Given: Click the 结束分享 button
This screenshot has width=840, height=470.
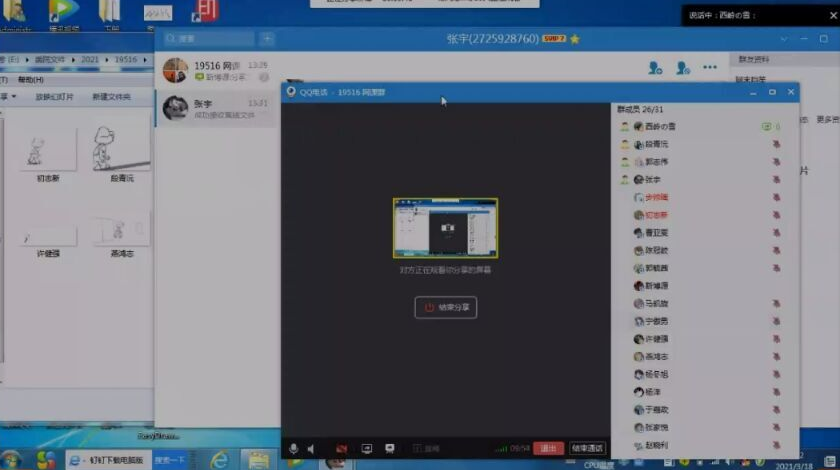Looking at the screenshot, I should click(x=446, y=308).
